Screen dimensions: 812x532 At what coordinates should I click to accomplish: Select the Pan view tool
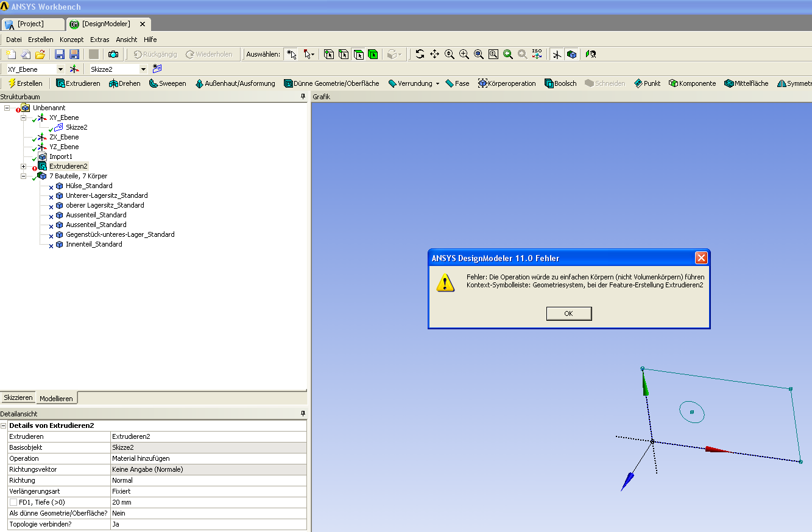tap(434, 54)
